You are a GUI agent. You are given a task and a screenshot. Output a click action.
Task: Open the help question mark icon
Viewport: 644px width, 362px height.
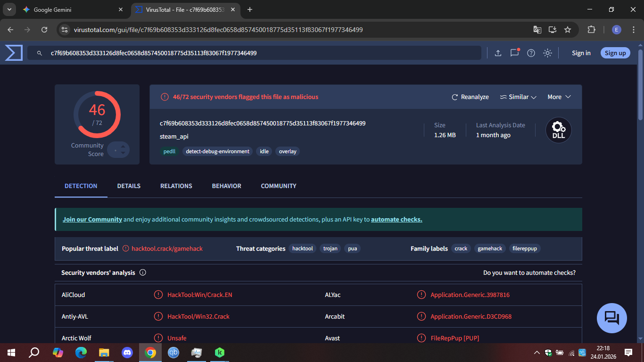[531, 53]
